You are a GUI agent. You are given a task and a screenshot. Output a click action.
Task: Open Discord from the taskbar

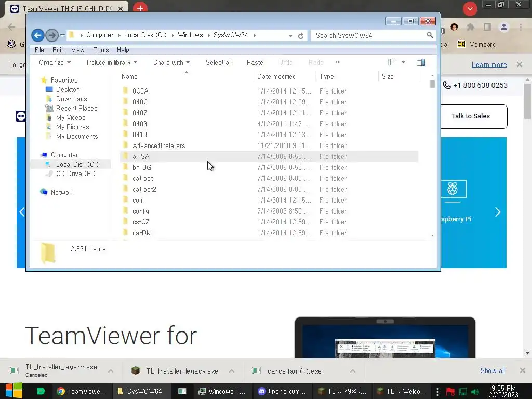pos(282,391)
